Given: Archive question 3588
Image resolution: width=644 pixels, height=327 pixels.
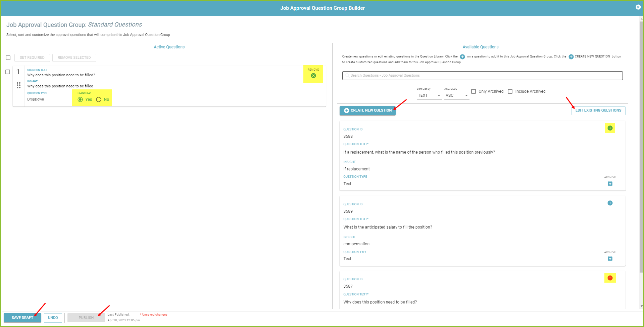Looking at the screenshot, I should 610,183.
